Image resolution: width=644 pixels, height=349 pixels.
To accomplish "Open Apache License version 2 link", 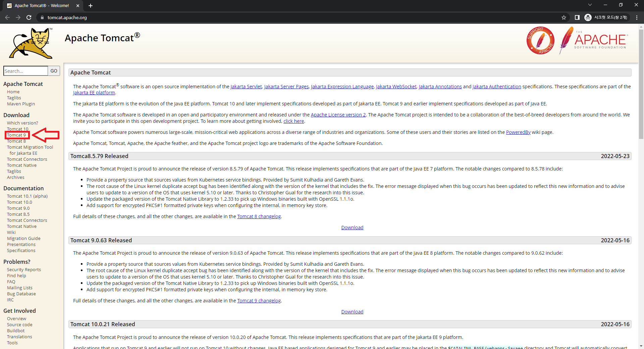I will click(x=338, y=115).
